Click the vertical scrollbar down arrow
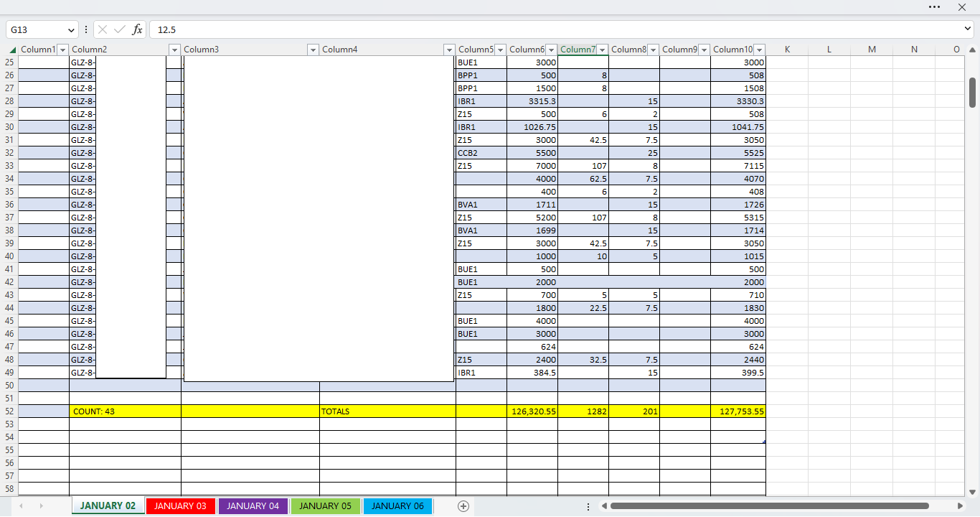 tap(973, 492)
